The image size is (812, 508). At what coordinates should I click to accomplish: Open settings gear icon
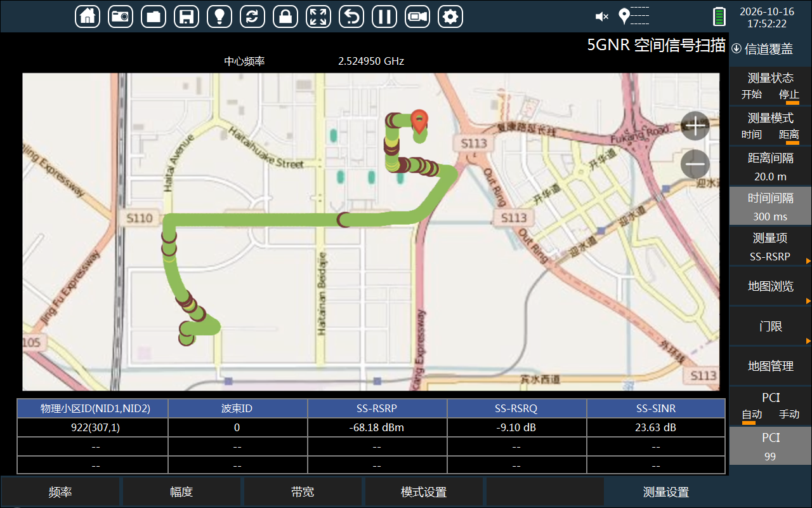[450, 17]
